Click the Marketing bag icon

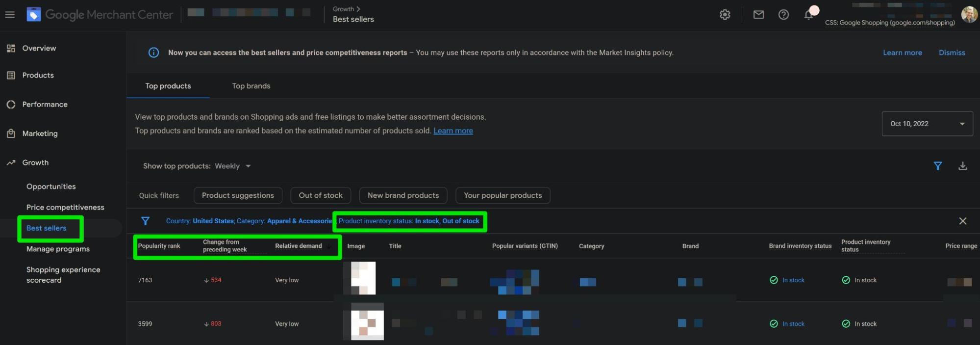pos(11,133)
